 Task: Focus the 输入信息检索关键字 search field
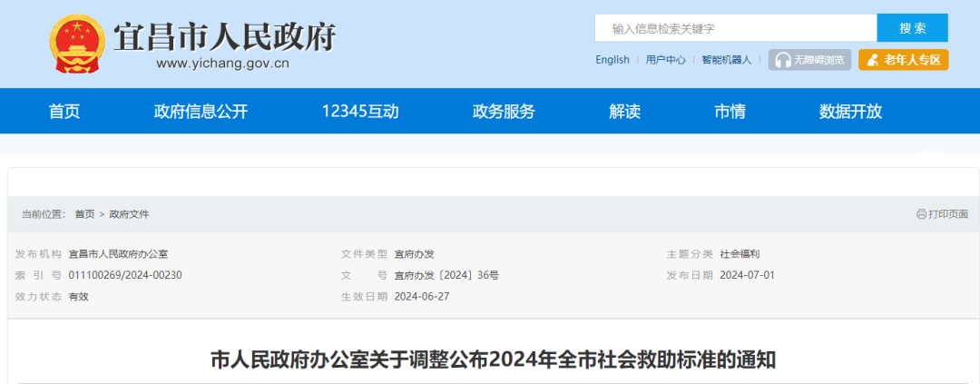pos(735,28)
